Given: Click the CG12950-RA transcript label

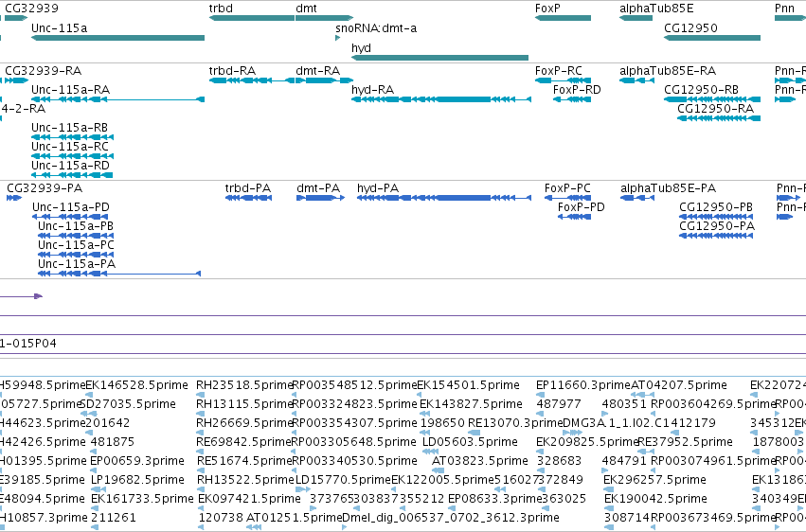Looking at the screenshot, I should [x=715, y=108].
